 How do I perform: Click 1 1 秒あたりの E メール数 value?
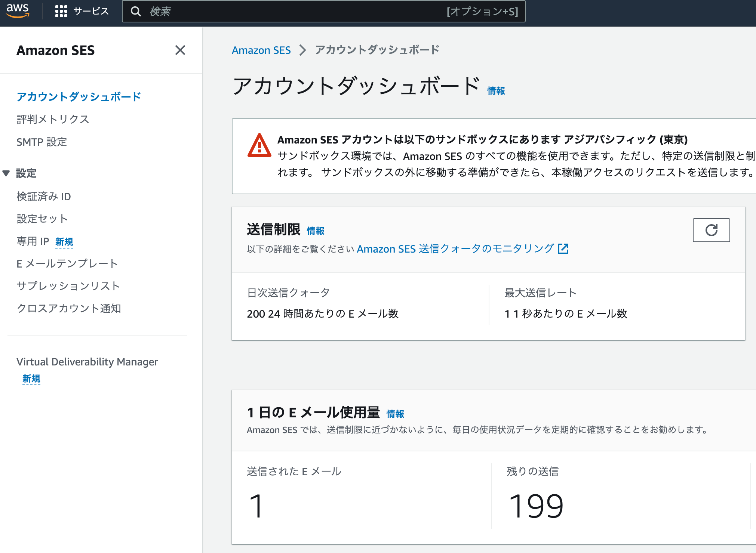[x=566, y=313]
